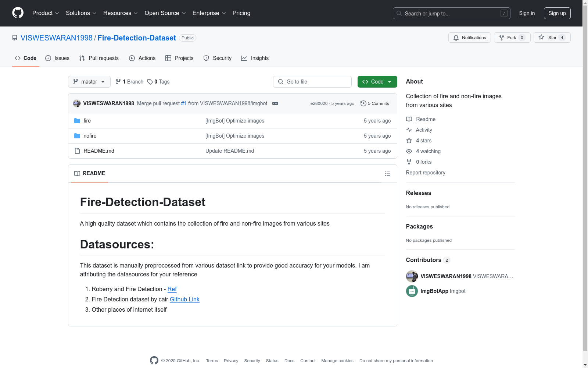Open the Projects tab
This screenshot has width=588, height=368.
(179, 58)
